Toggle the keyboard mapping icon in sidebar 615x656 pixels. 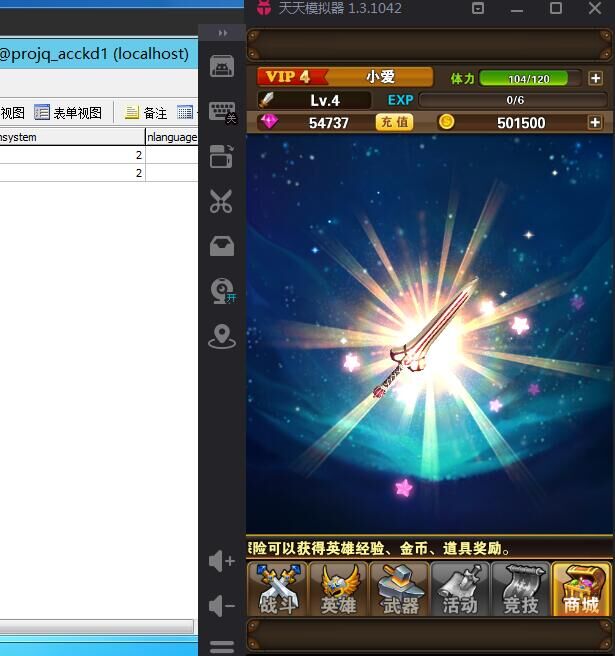(221, 111)
